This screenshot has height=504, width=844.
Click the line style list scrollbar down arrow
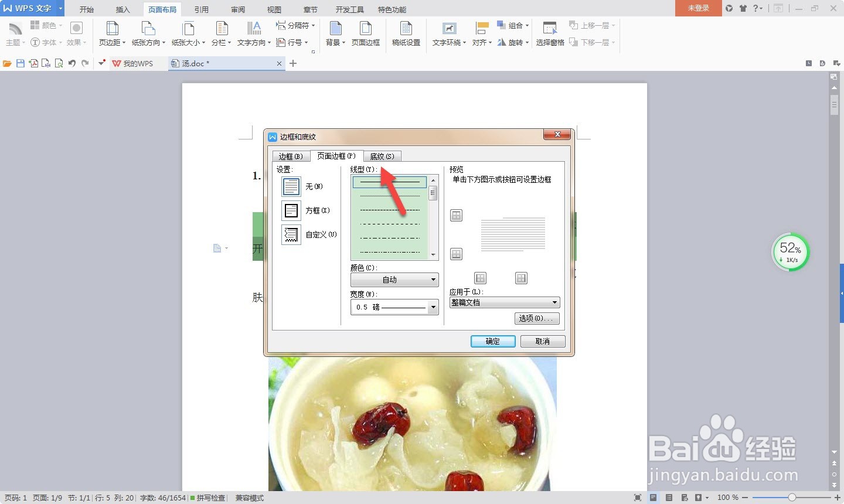point(433,255)
